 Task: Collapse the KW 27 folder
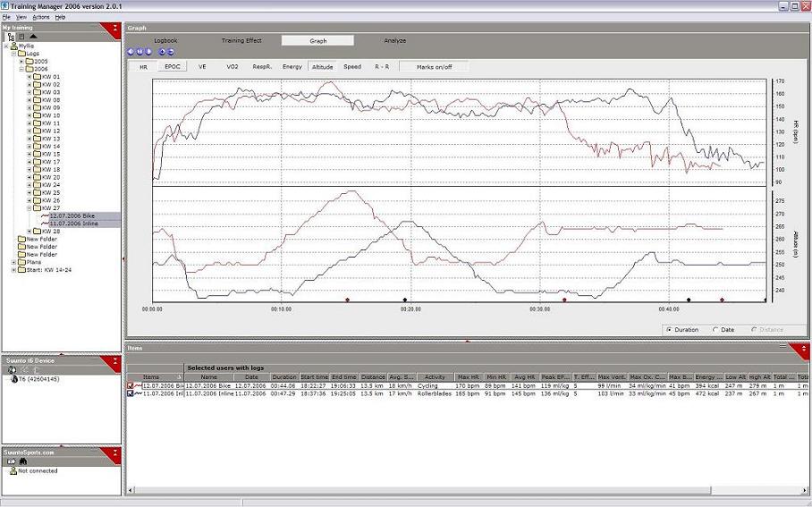click(x=29, y=208)
